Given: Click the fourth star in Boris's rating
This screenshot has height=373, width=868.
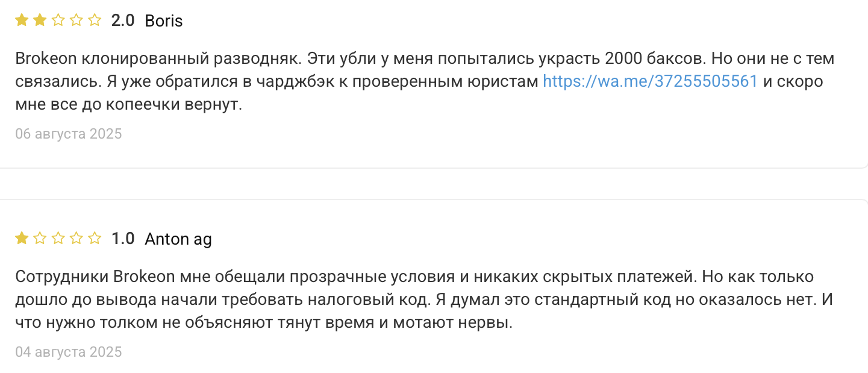Looking at the screenshot, I should 76,20.
